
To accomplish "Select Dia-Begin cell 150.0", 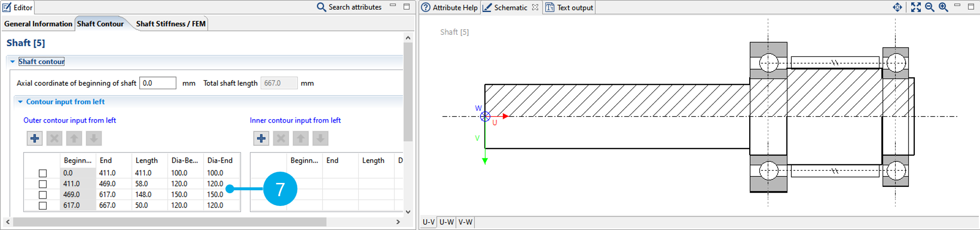I will (186, 195).
